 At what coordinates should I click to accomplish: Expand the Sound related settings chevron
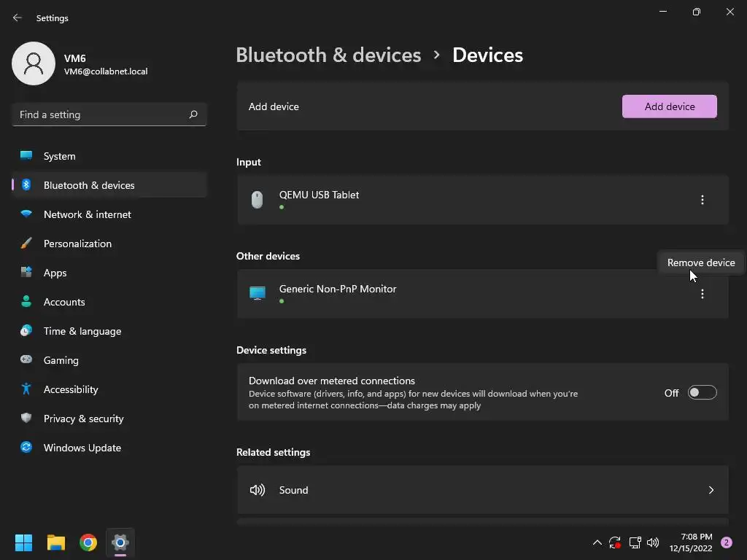711,490
